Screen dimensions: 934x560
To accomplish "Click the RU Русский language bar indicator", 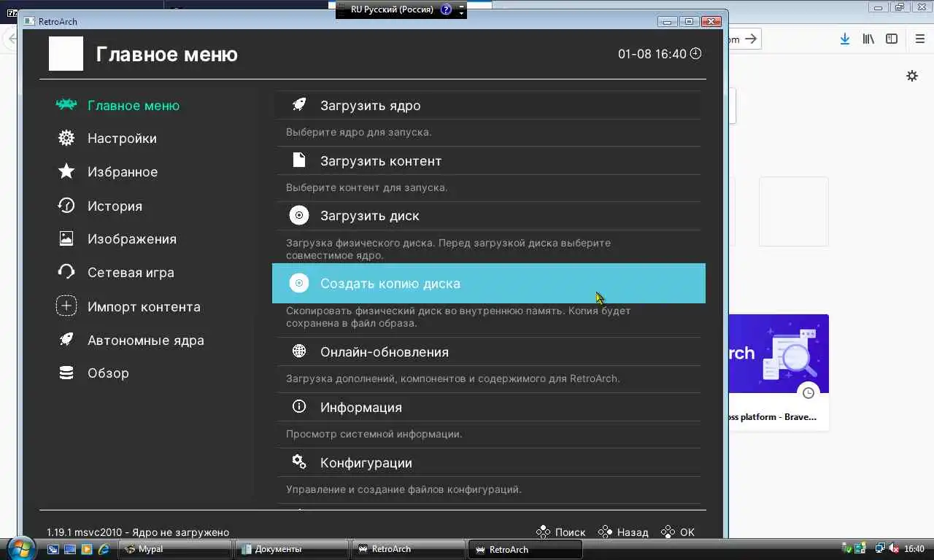I will pos(392,9).
